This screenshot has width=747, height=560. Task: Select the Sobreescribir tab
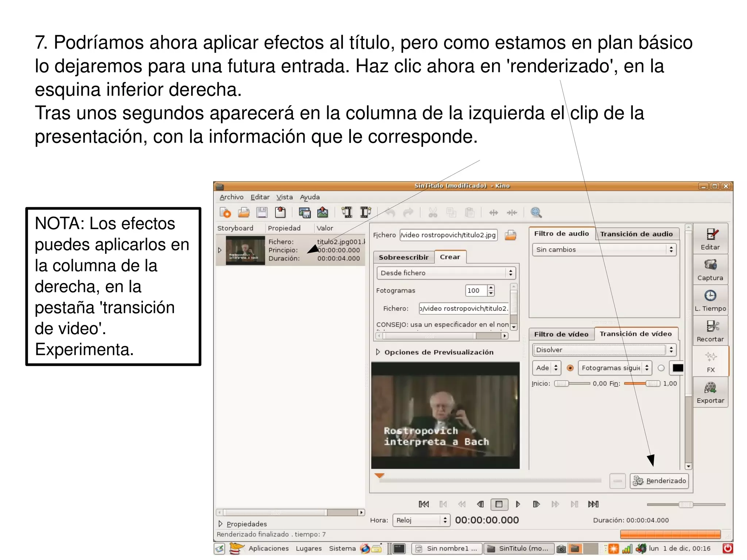pos(404,257)
